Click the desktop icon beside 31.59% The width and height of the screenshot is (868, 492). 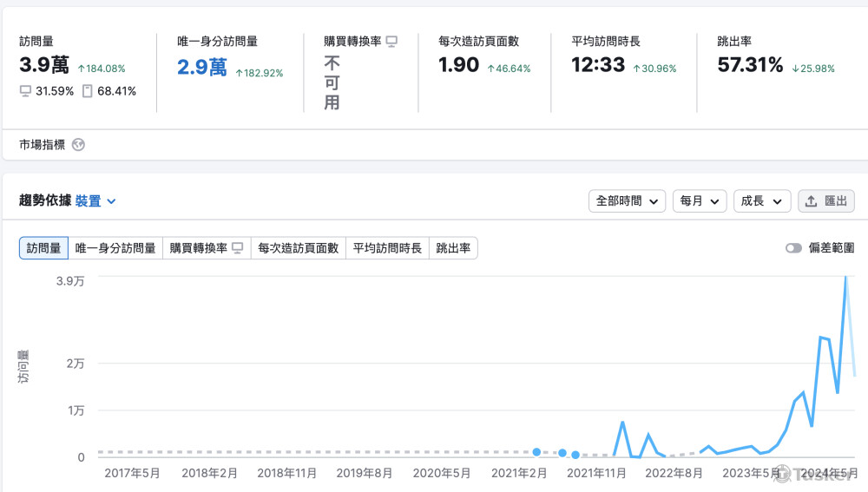click(x=26, y=91)
